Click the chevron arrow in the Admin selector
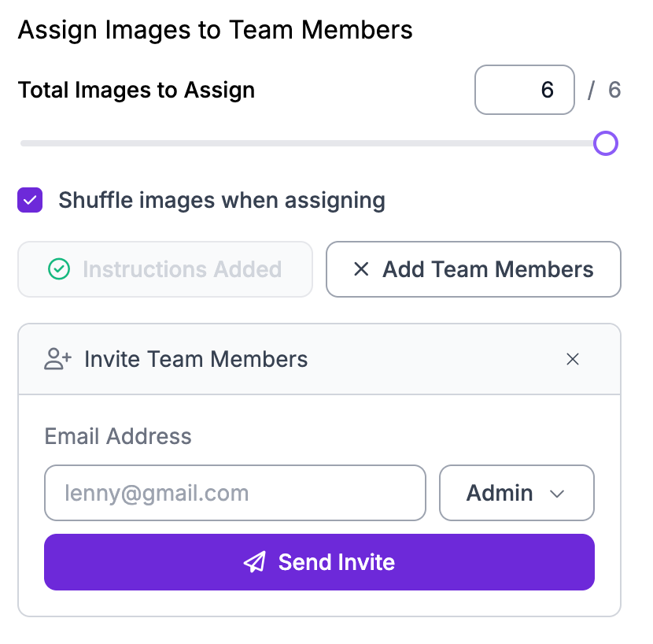 tap(557, 494)
